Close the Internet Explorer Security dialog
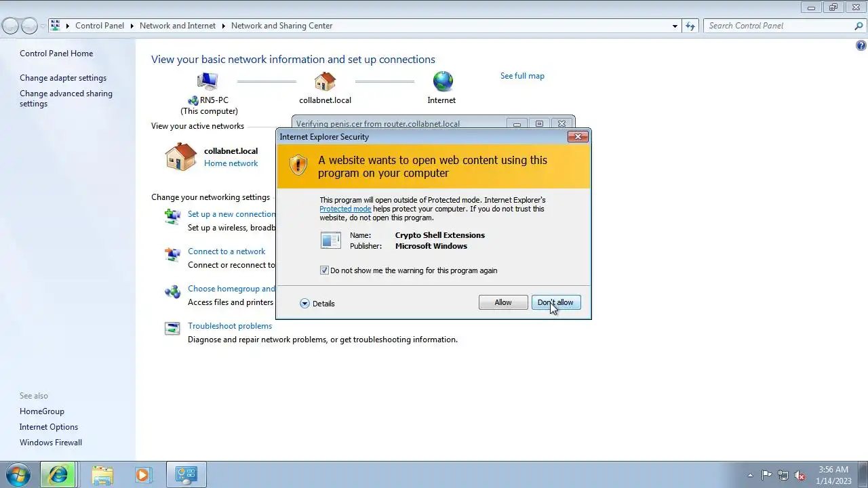The height and width of the screenshot is (488, 868). [x=578, y=137]
